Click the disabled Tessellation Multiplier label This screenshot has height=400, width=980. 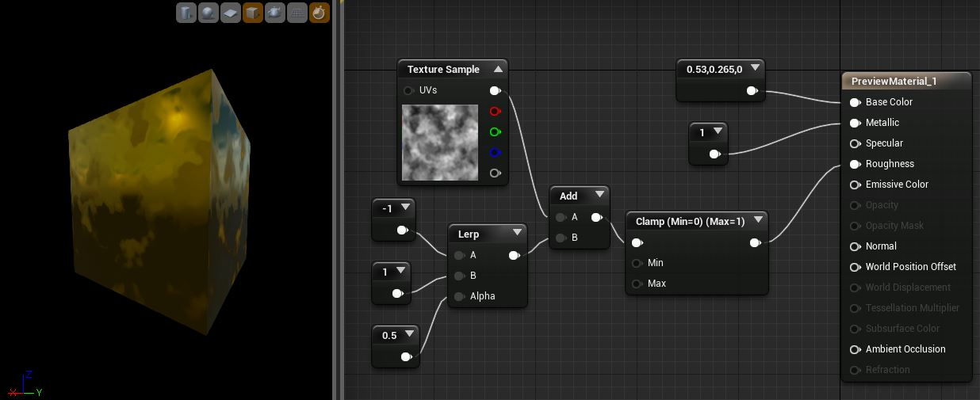[x=913, y=308]
